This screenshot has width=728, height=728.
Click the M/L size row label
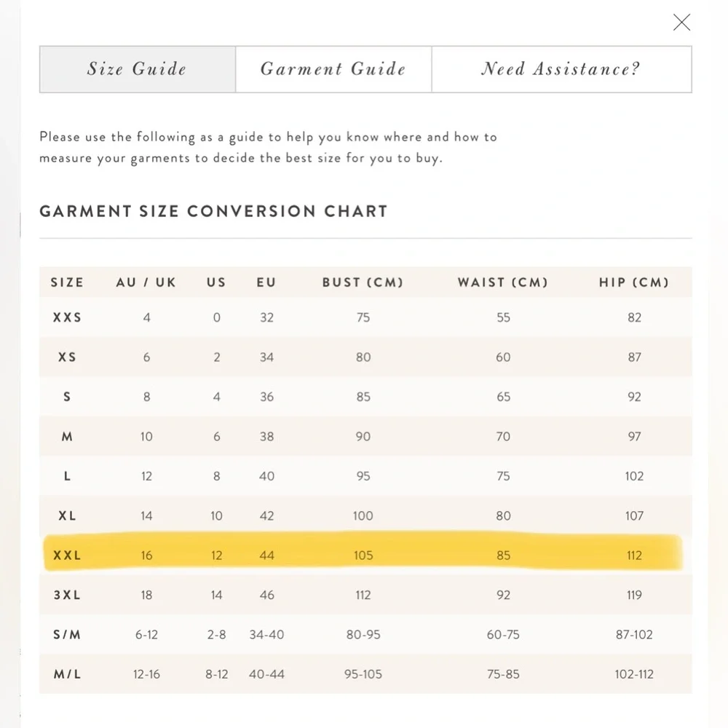(67, 674)
